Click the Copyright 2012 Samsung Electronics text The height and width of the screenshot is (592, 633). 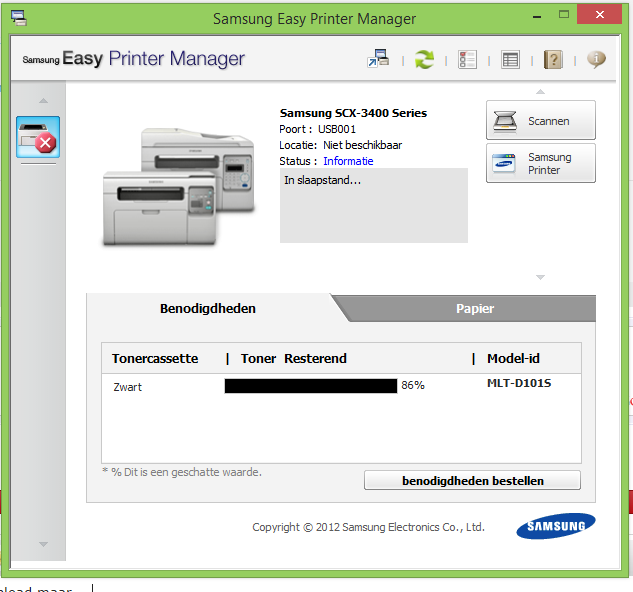[x=368, y=527]
